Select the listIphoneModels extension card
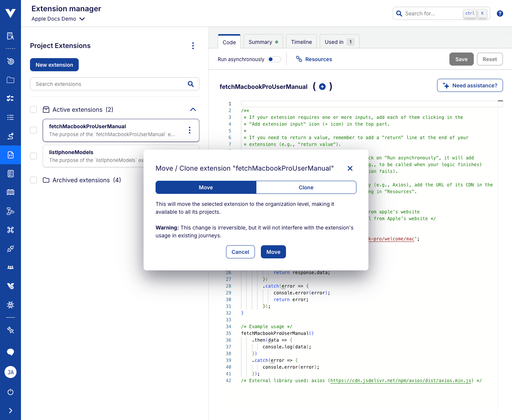This screenshot has width=512, height=420. pyautogui.click(x=121, y=156)
